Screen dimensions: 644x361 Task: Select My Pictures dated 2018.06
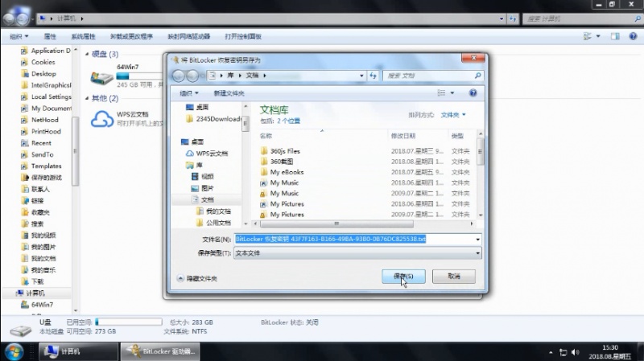click(287, 204)
